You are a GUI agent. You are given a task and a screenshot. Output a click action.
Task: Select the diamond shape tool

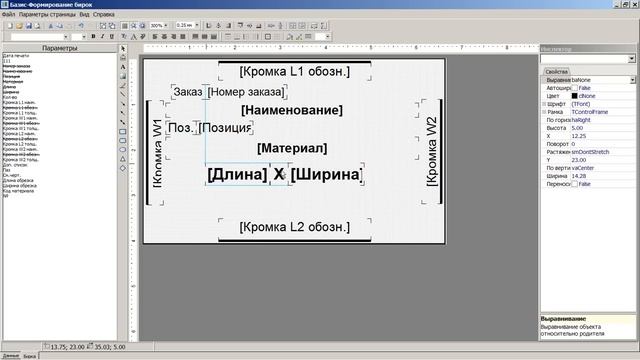[x=123, y=168]
